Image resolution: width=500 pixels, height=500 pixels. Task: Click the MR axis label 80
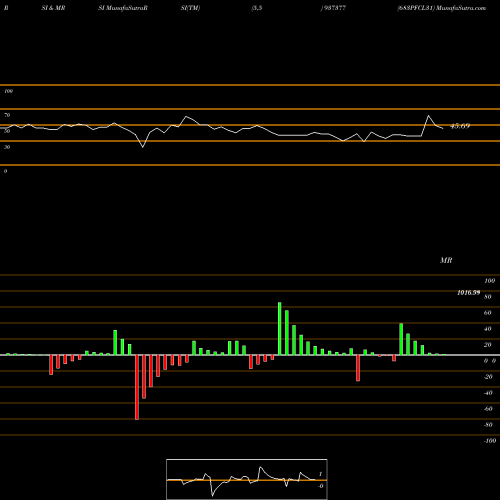(x=488, y=297)
